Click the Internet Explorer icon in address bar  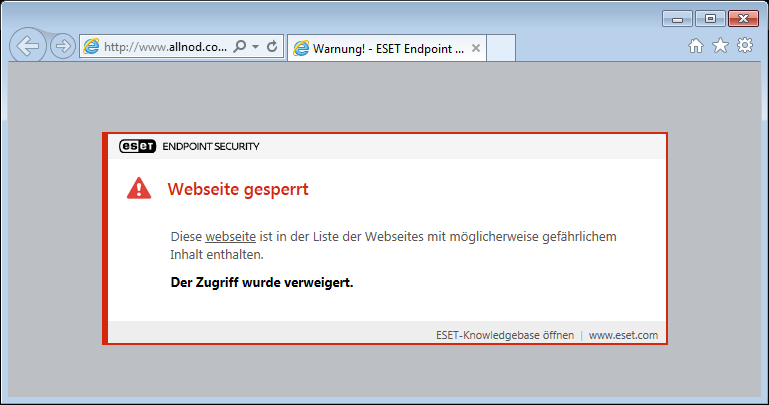pyautogui.click(x=91, y=47)
